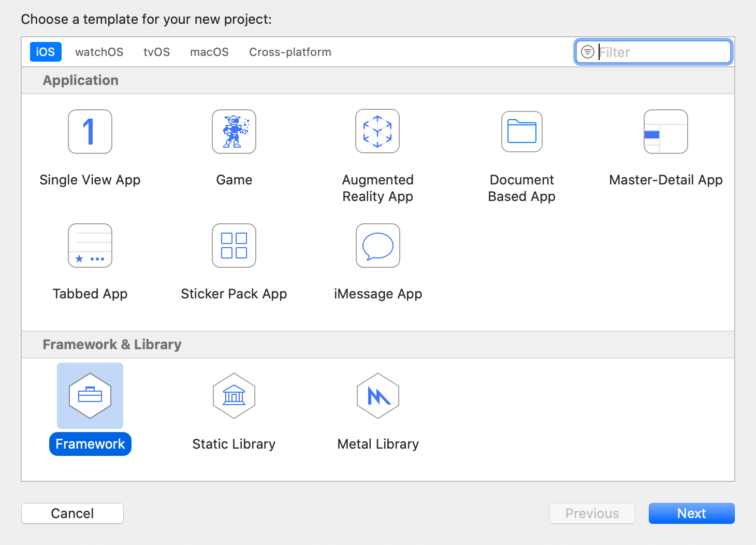Focus the Filter text field
The width and height of the screenshot is (756, 545).
coord(653,52)
